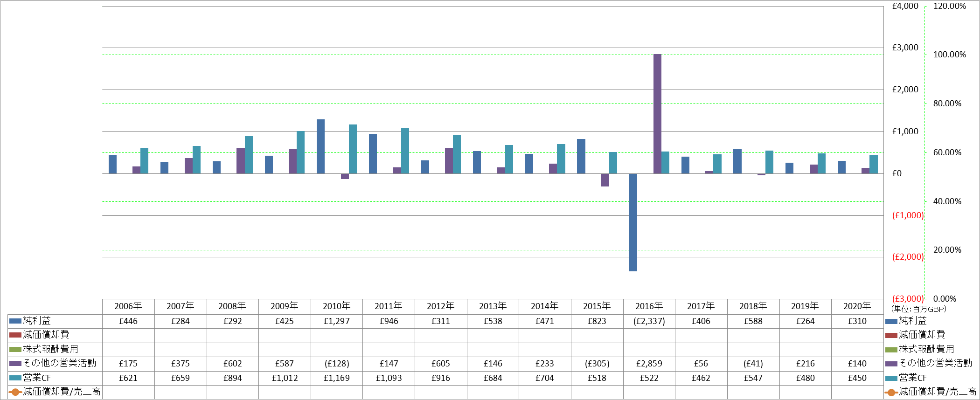Image resolution: width=980 pixels, height=400 pixels.
Task: Click the unit note (単位:百万GBP)
Action: pyautogui.click(x=918, y=309)
